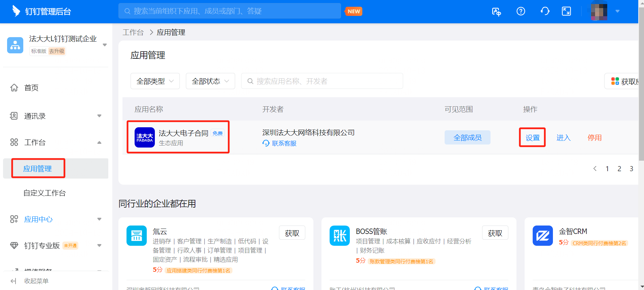Image resolution: width=644 pixels, height=290 pixels.
Task: Click the user avatar picture
Action: (x=599, y=11)
